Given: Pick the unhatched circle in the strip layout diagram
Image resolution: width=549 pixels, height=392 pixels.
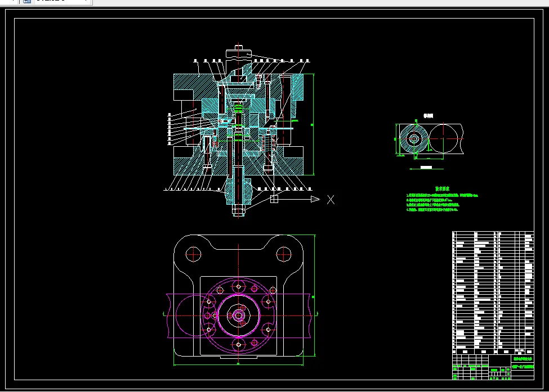Looking at the screenshot, I should 444,139.
